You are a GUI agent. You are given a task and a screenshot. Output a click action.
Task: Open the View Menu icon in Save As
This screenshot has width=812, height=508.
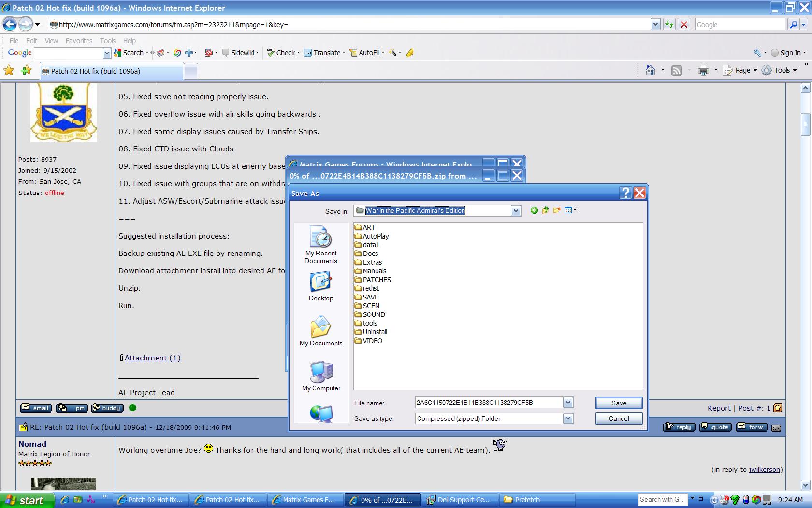[570, 210]
